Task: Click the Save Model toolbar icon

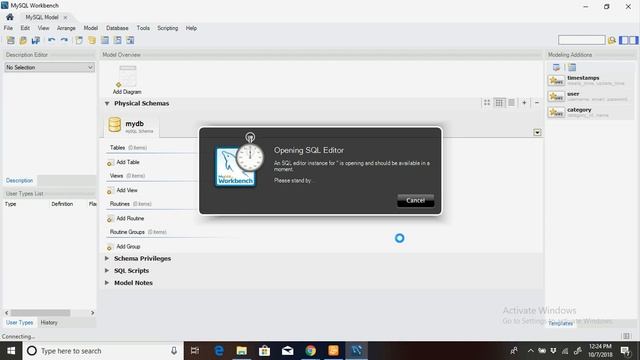Action: tap(36, 40)
